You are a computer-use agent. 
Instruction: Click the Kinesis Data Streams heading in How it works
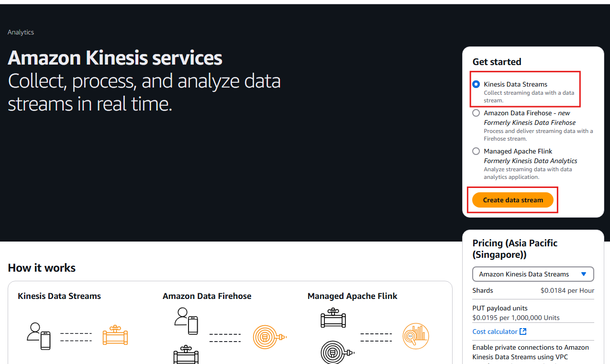(x=59, y=296)
